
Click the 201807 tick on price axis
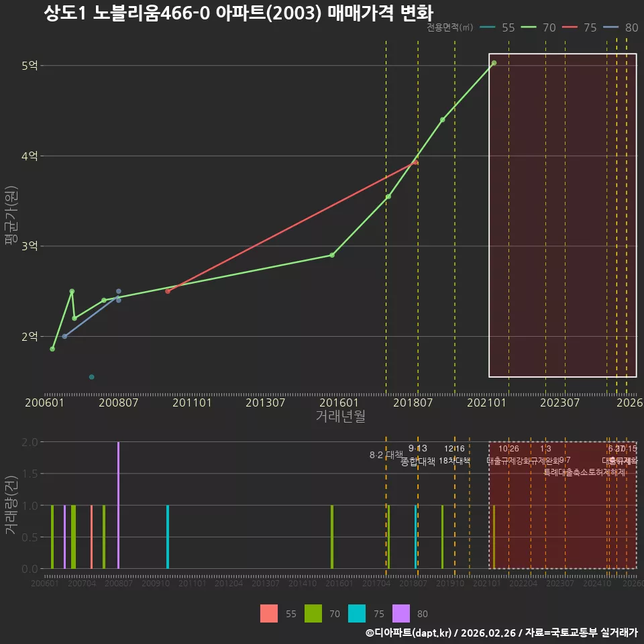[x=413, y=402]
